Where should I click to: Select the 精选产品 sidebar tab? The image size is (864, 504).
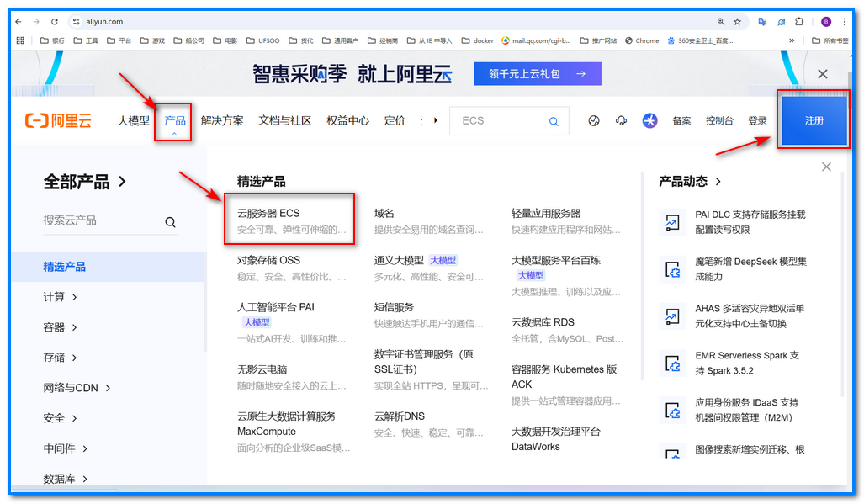coord(108,267)
